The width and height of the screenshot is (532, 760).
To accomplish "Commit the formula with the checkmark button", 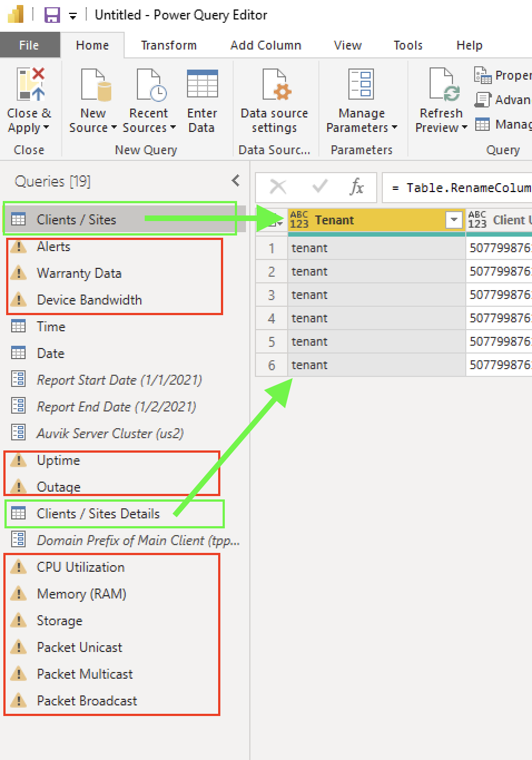I will point(319,188).
